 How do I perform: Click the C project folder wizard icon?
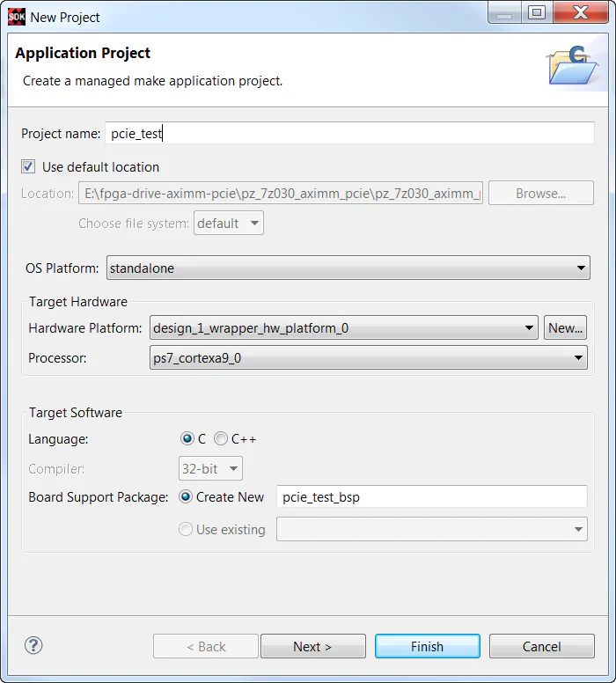point(572,63)
